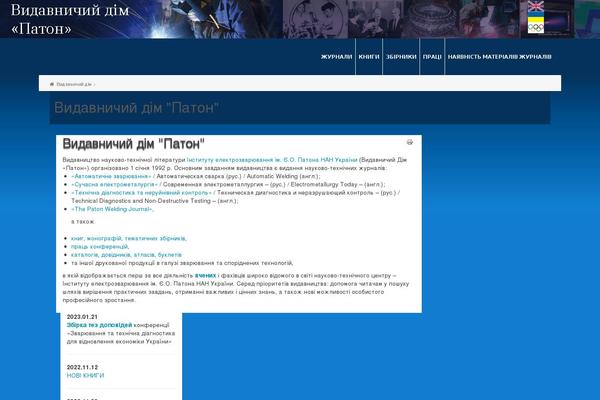Image resolution: width=600 pixels, height=400 pixels.
Task: Open «The Paton Welding Journal» link
Action: point(112,209)
